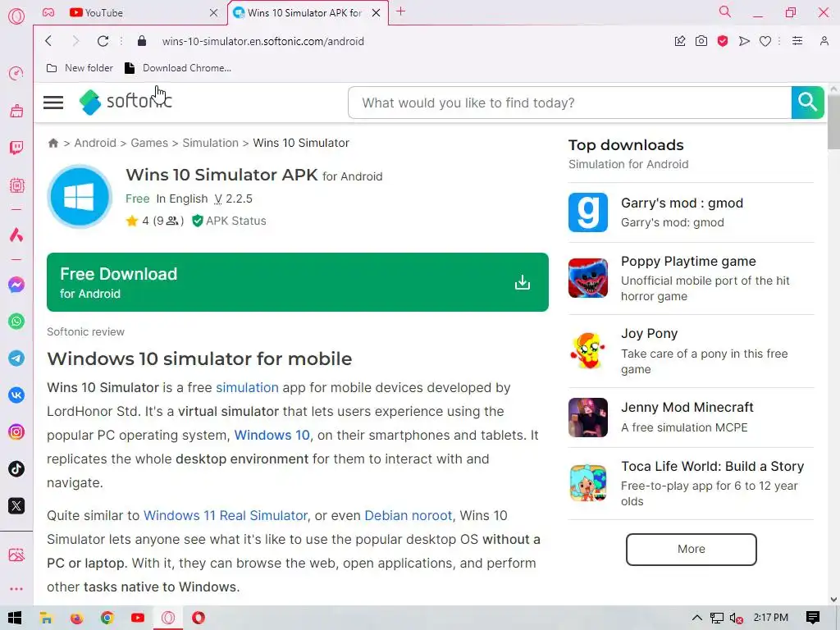Click the More button under Top downloads
The height and width of the screenshot is (630, 840).
pos(691,549)
